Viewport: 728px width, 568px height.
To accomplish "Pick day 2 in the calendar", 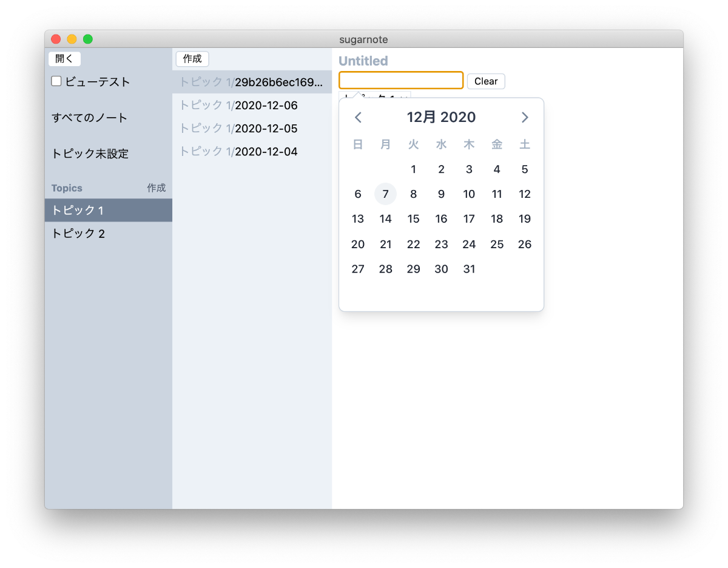I will [441, 169].
